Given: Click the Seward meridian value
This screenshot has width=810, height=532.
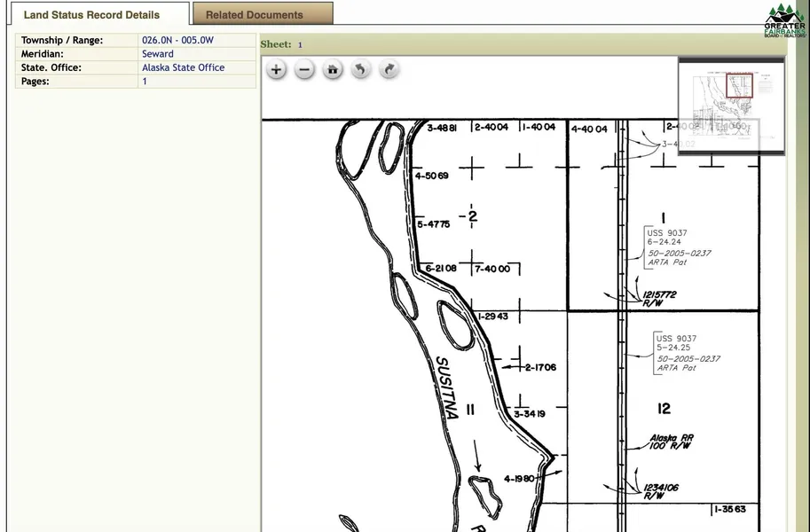Looking at the screenshot, I should 158,54.
